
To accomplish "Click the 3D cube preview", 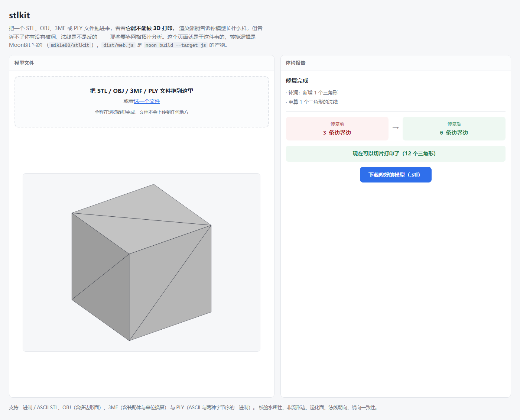I will pyautogui.click(x=142, y=262).
